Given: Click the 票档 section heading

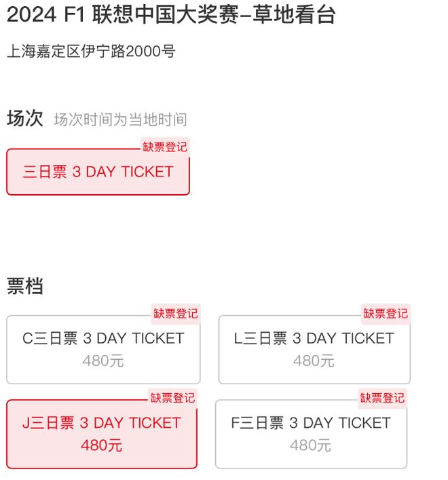Looking at the screenshot, I should coord(25,286).
